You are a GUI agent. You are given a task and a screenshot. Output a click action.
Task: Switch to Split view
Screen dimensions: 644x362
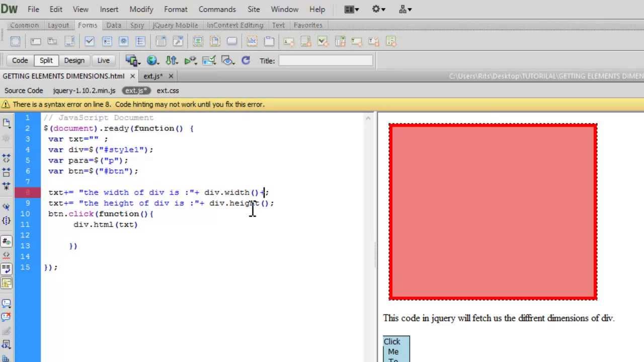46,60
